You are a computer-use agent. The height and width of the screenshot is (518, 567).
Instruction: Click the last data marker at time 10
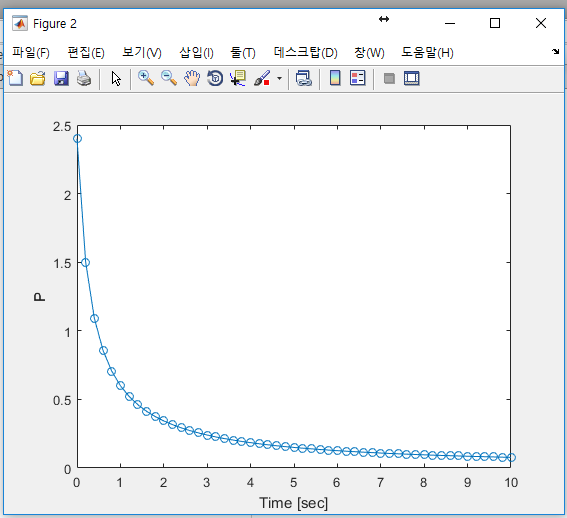(x=511, y=458)
